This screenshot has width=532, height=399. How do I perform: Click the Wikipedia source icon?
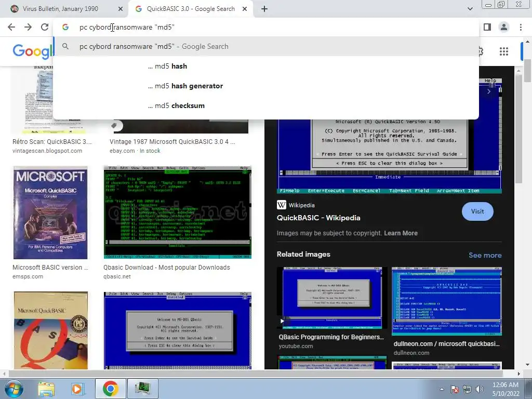click(x=282, y=205)
